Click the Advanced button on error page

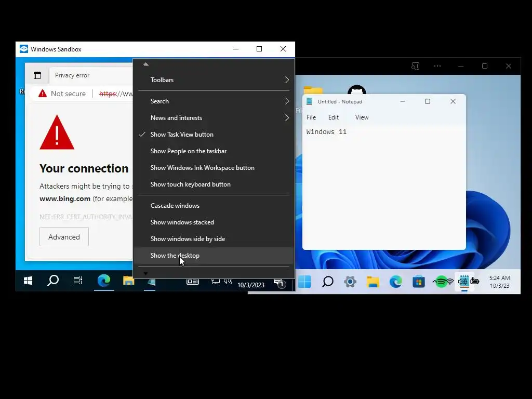64,237
